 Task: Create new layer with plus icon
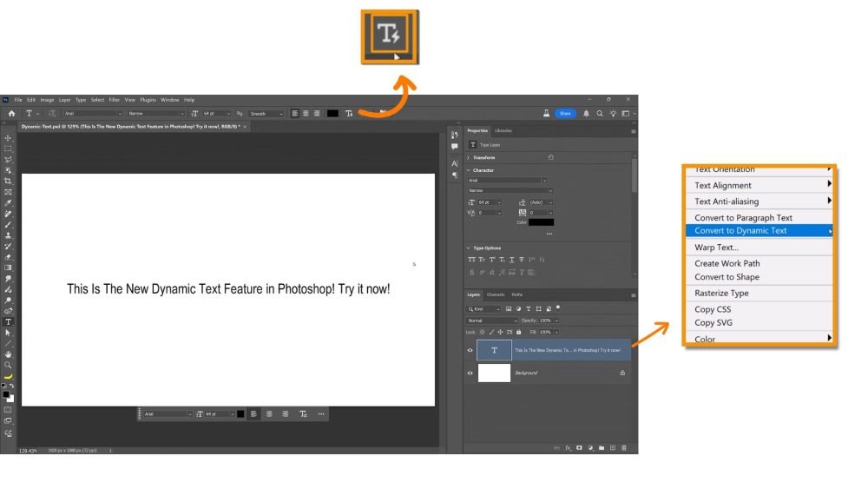tap(612, 448)
